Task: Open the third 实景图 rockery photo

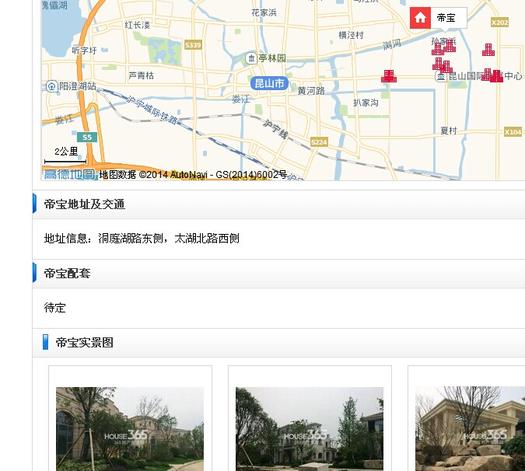Action: [470, 429]
